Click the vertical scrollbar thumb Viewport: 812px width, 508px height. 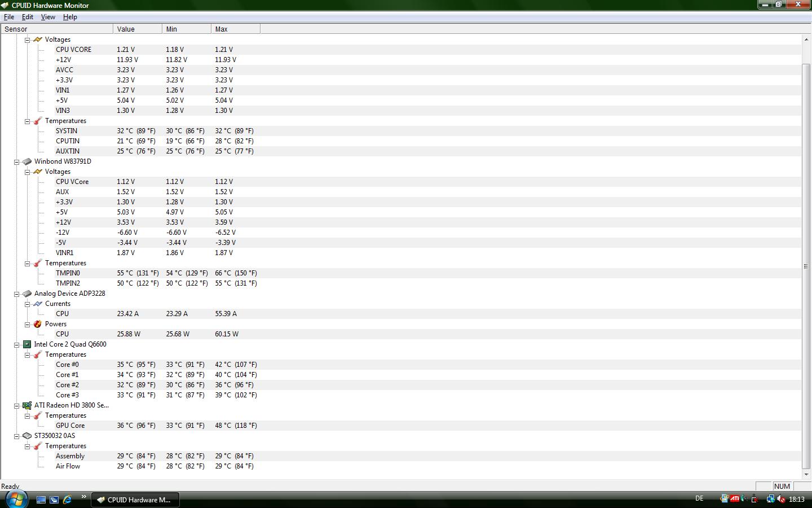pos(806,266)
